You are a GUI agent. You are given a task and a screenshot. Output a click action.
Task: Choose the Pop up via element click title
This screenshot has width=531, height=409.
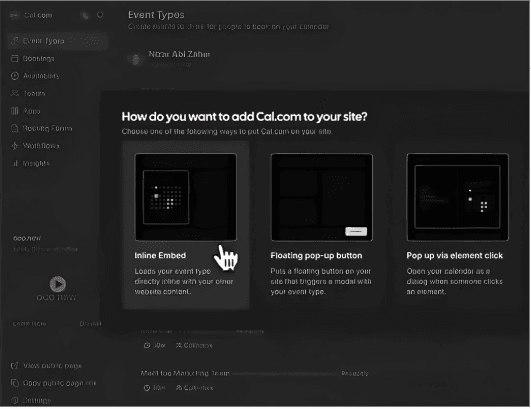[454, 256]
